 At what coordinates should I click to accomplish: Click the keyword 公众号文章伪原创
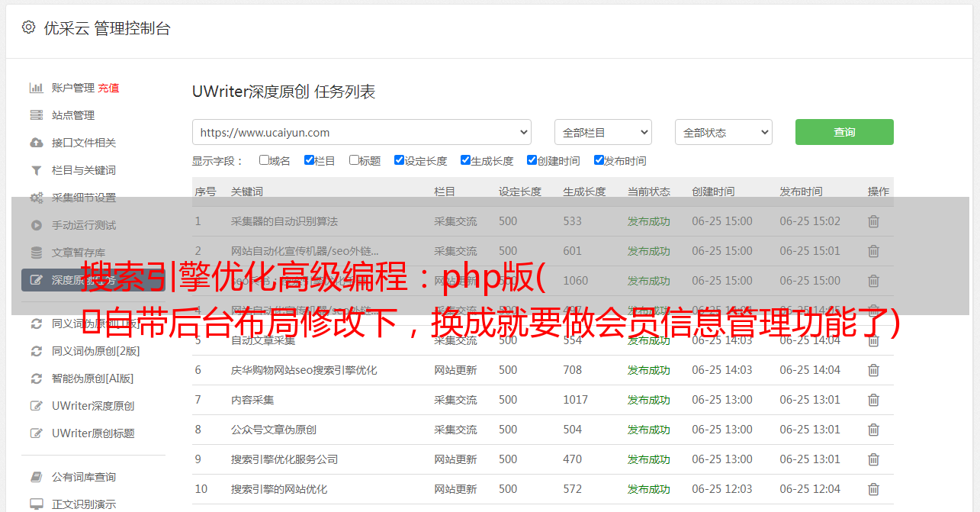click(x=274, y=430)
